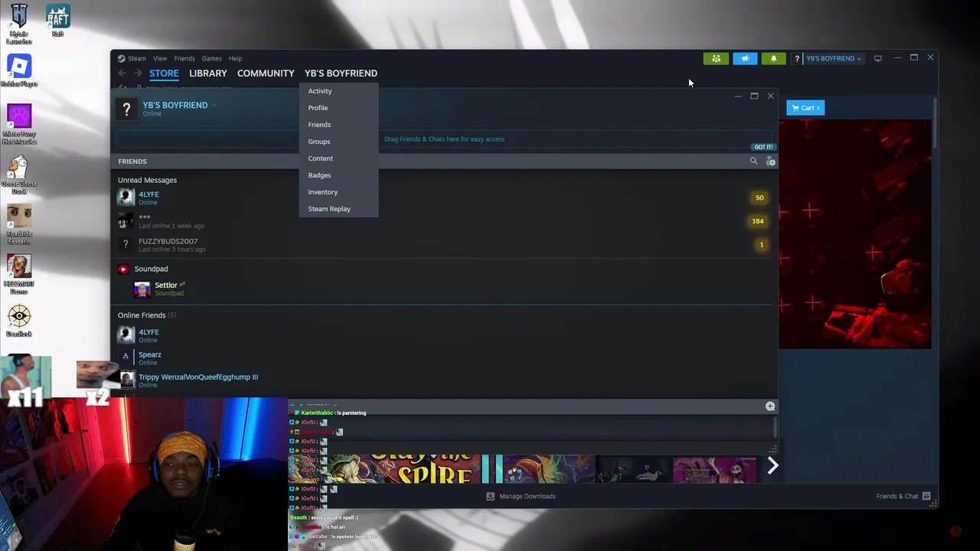
Task: Open the Friends menu in Steam menu bar
Action: pyautogui.click(x=185, y=58)
